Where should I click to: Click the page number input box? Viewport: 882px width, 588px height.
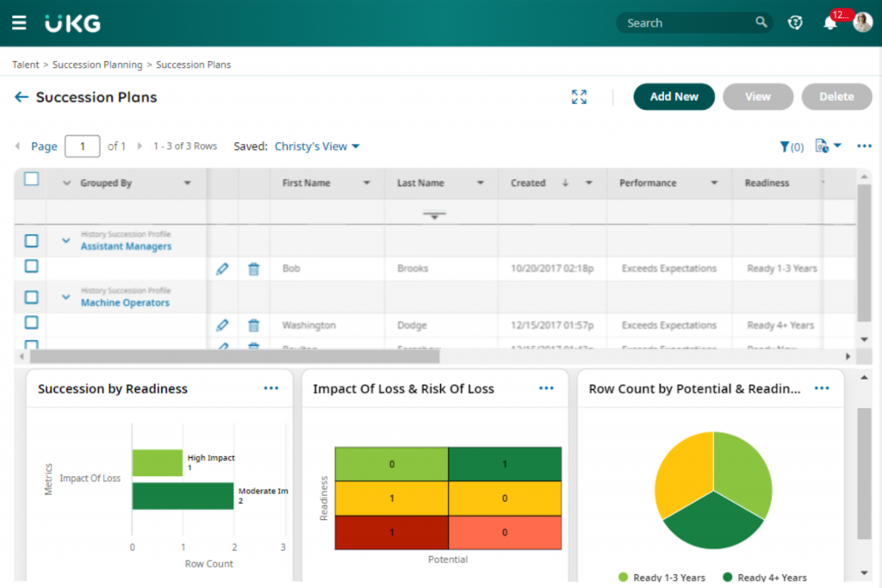coord(82,146)
